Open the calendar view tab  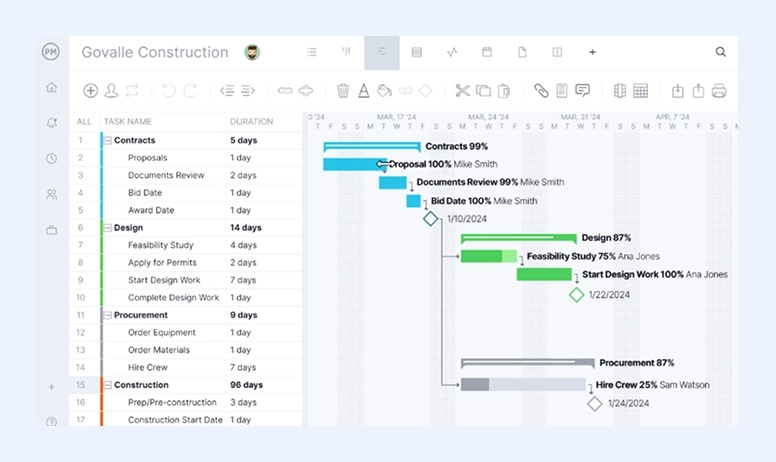(487, 52)
